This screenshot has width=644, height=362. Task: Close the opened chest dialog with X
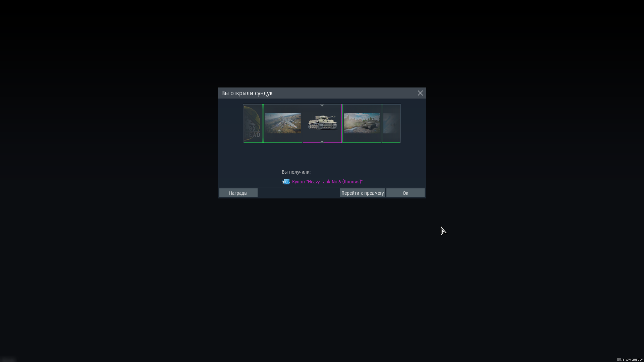point(420,93)
